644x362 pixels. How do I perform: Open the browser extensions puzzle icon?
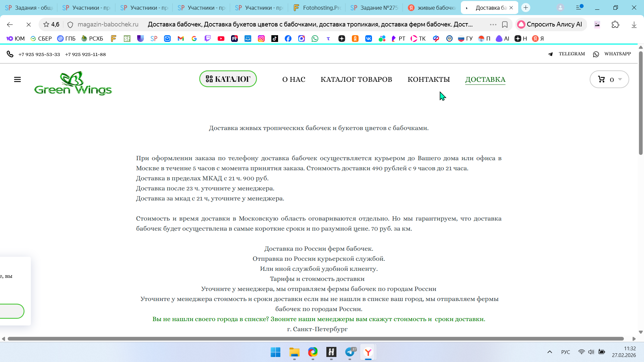615,24
